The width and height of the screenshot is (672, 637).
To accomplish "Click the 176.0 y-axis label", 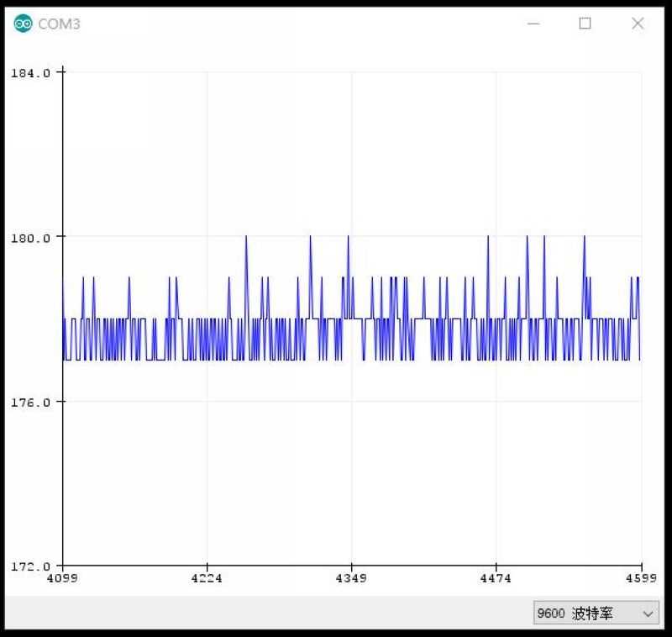I will pos(30,403).
